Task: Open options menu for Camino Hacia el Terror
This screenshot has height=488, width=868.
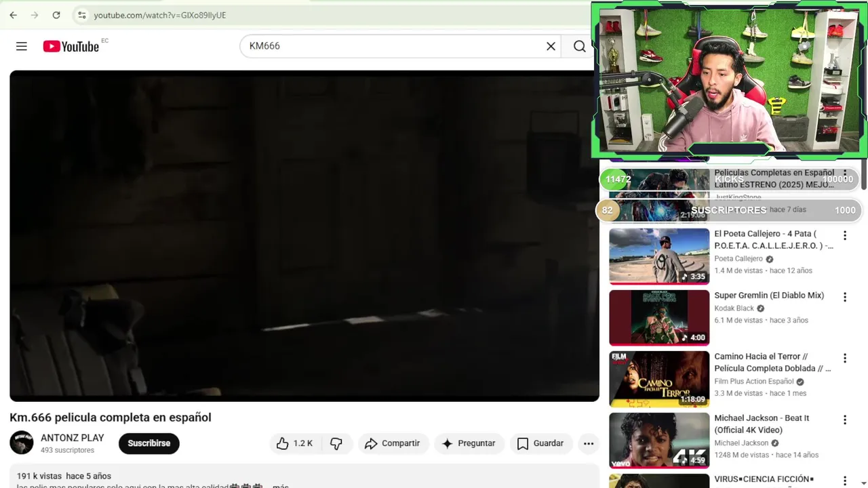Action: (x=845, y=358)
